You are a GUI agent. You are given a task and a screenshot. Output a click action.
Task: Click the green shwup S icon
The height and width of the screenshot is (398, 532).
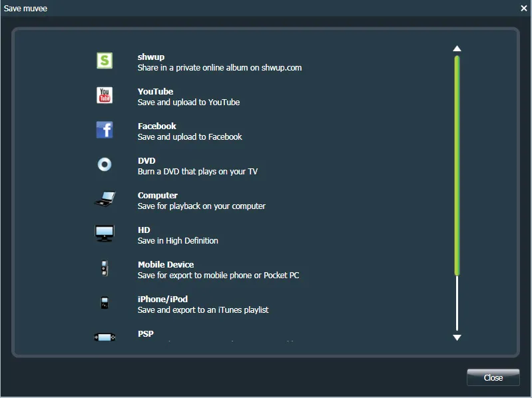tap(105, 61)
